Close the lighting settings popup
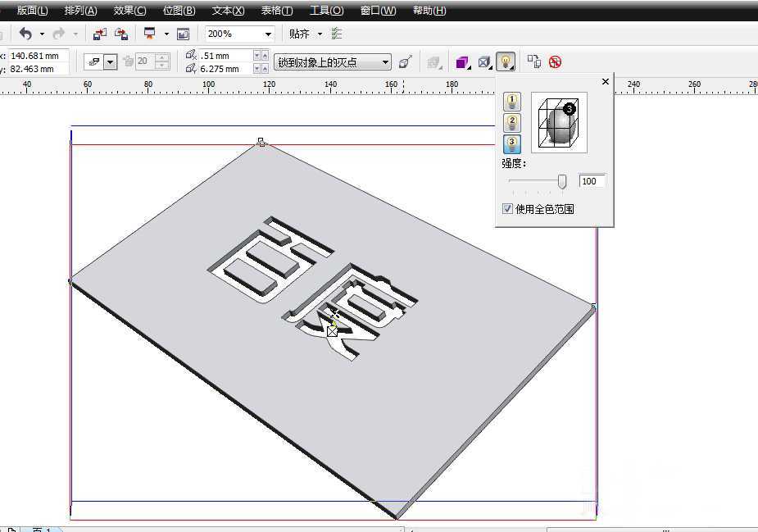 point(606,82)
